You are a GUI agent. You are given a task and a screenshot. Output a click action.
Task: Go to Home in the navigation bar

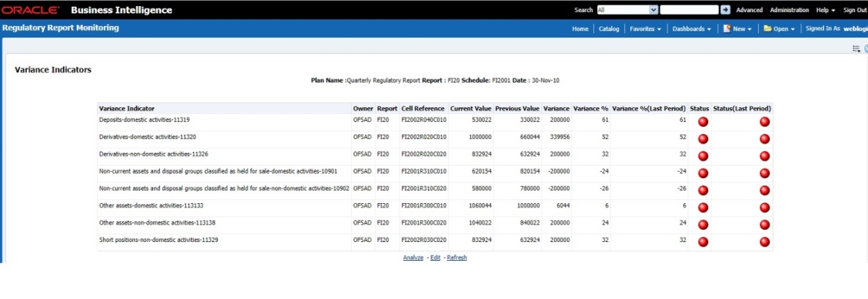coord(580,29)
